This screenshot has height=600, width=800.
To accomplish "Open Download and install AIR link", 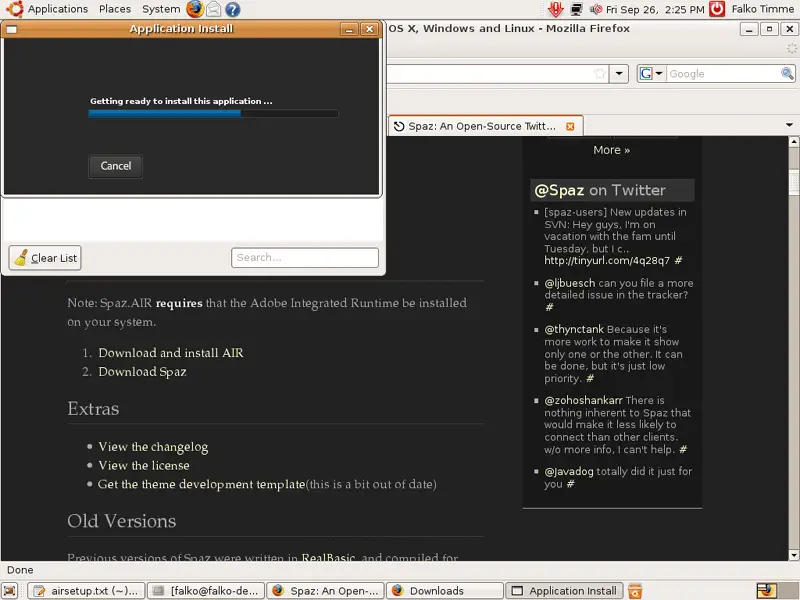I will (x=171, y=353).
